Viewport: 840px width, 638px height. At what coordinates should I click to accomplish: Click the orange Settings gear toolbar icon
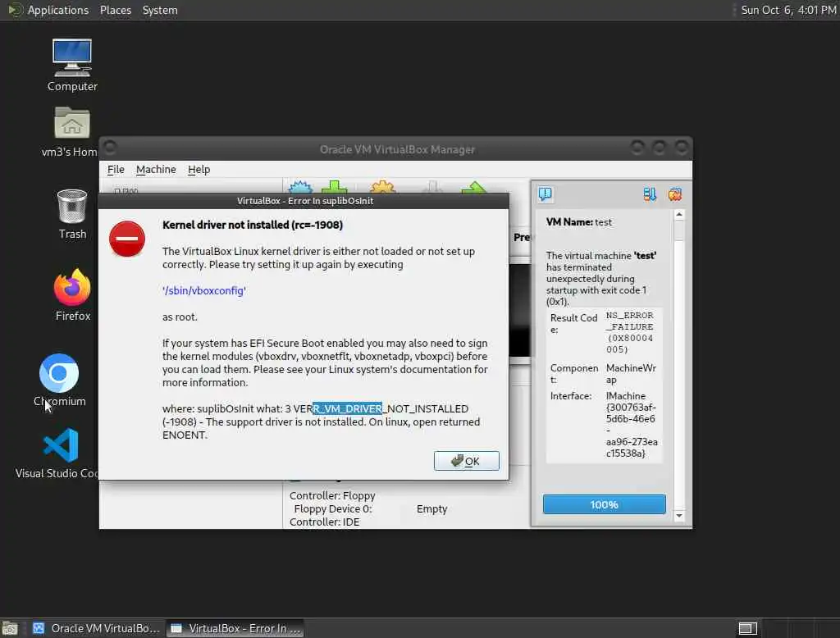click(x=382, y=187)
